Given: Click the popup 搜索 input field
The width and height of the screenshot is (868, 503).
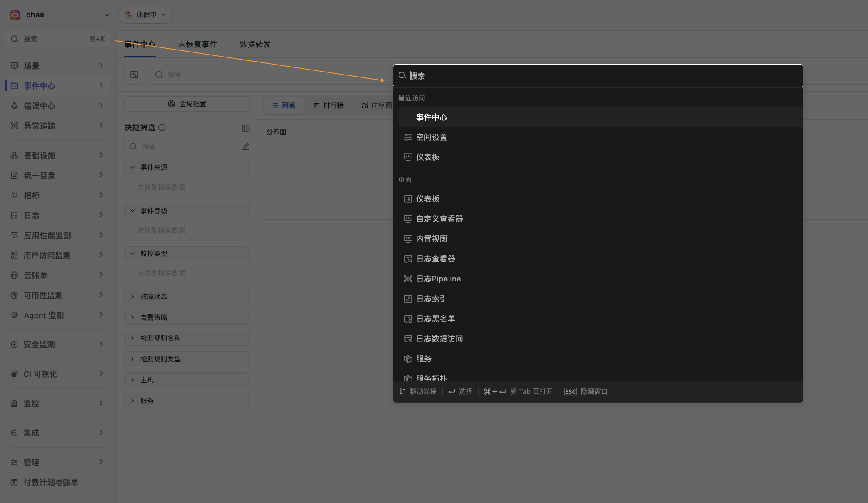Looking at the screenshot, I should coord(598,76).
